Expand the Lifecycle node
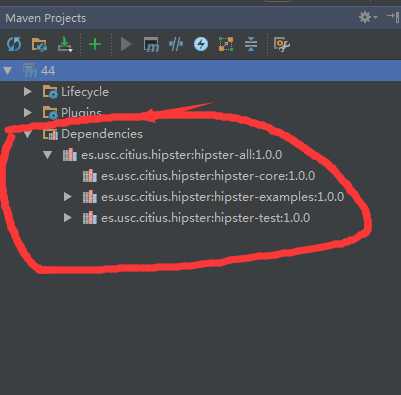This screenshot has width=401, height=395. point(28,92)
